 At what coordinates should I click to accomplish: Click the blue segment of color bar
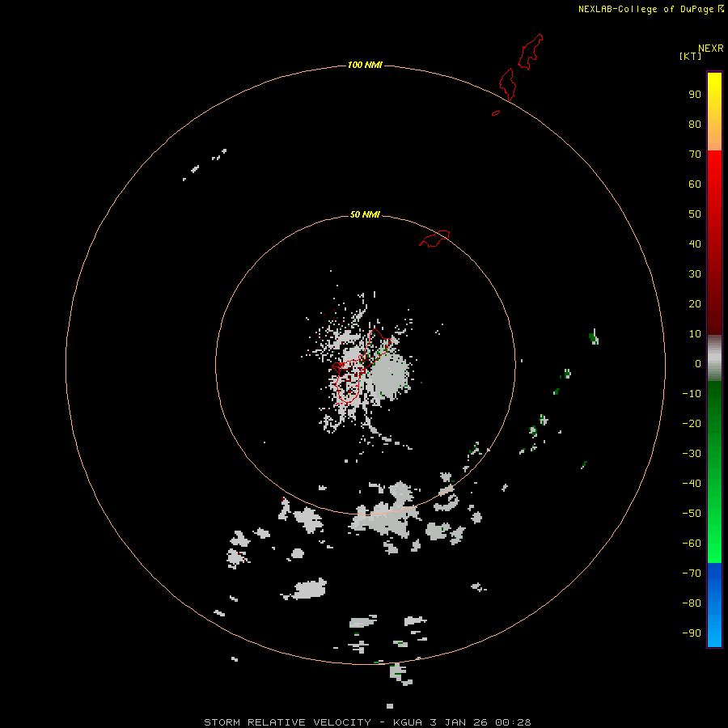point(714,605)
